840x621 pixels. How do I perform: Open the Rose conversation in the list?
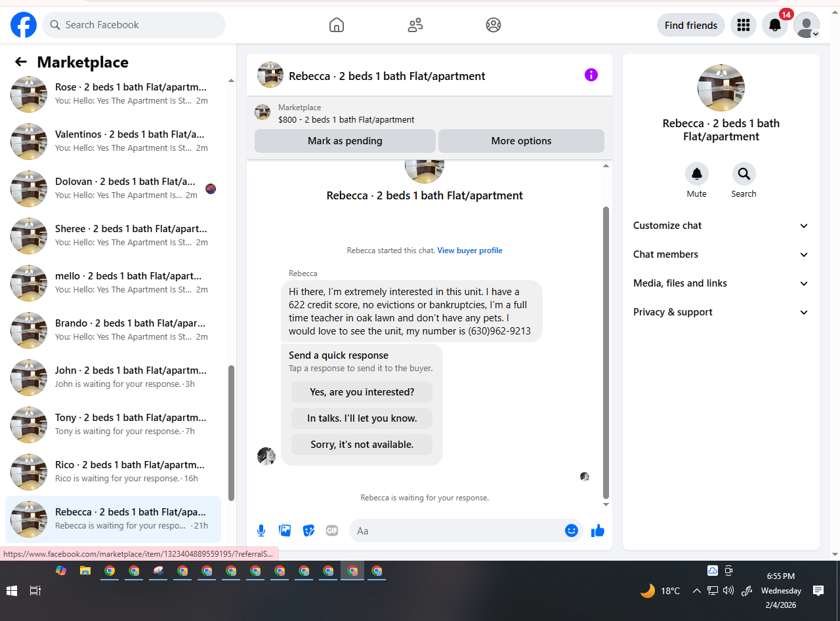[113, 94]
